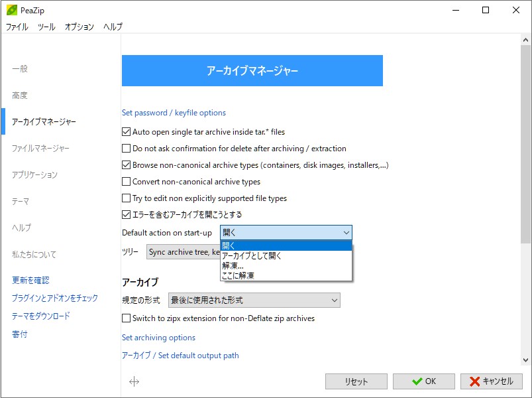Check Switch to zipx extension option
The height and width of the screenshot is (398, 532).
[x=125, y=318]
